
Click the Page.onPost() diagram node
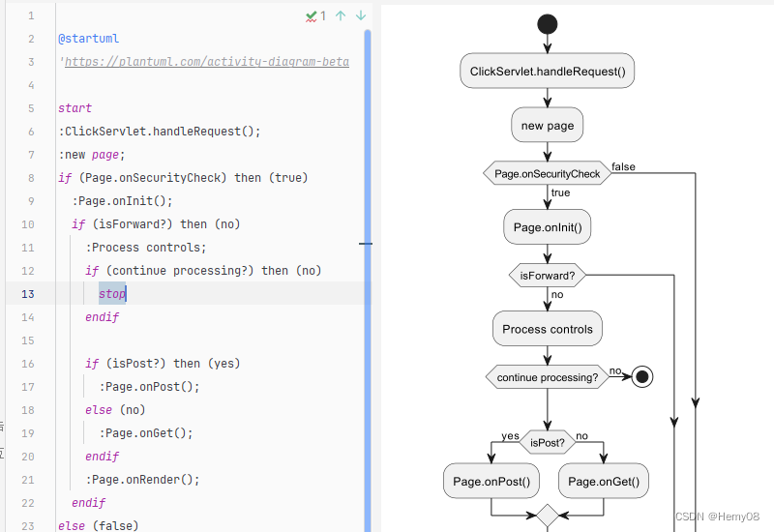491,481
